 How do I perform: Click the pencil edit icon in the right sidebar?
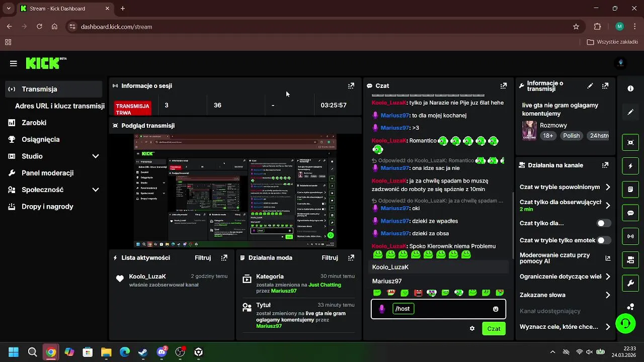point(630,112)
